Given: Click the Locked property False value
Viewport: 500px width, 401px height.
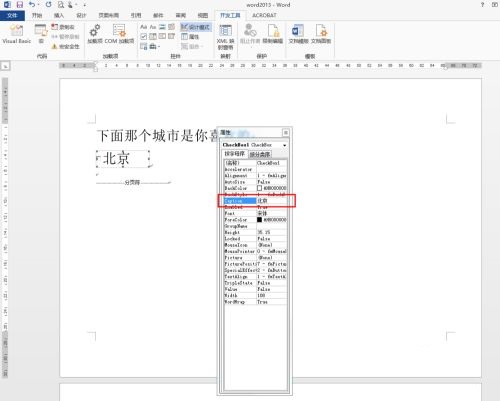Looking at the screenshot, I should [x=272, y=239].
